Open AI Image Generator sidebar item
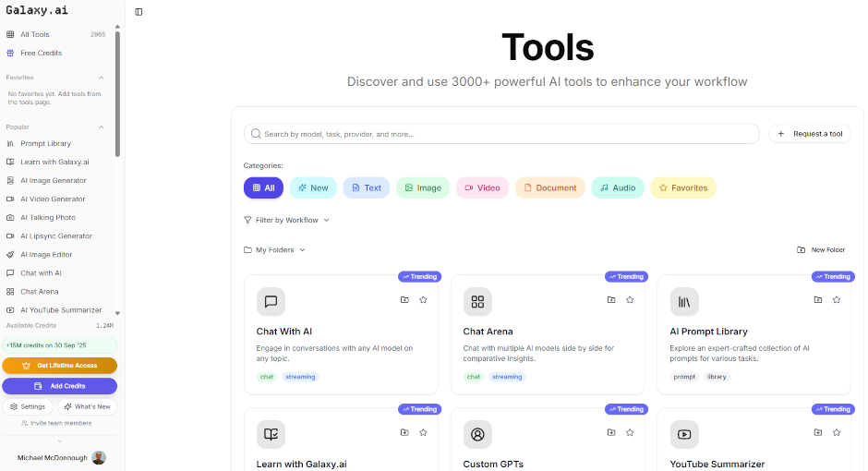Viewport: 868px width, 471px height. click(55, 180)
